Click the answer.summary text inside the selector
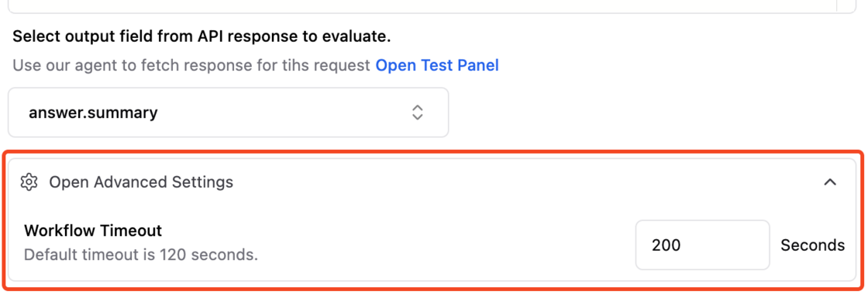The width and height of the screenshot is (868, 298). pyautogui.click(x=93, y=113)
